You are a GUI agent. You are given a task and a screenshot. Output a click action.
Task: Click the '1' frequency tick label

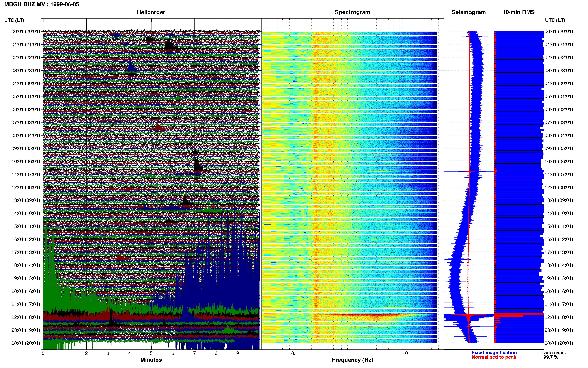350,353
